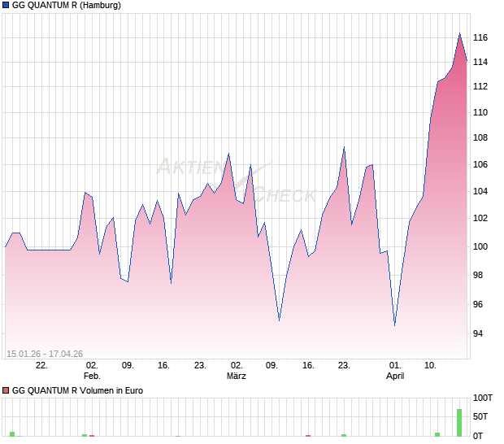Viewport: 504px width, 444px height.
Task: Click the 114 price axis label
Action: coord(480,62)
